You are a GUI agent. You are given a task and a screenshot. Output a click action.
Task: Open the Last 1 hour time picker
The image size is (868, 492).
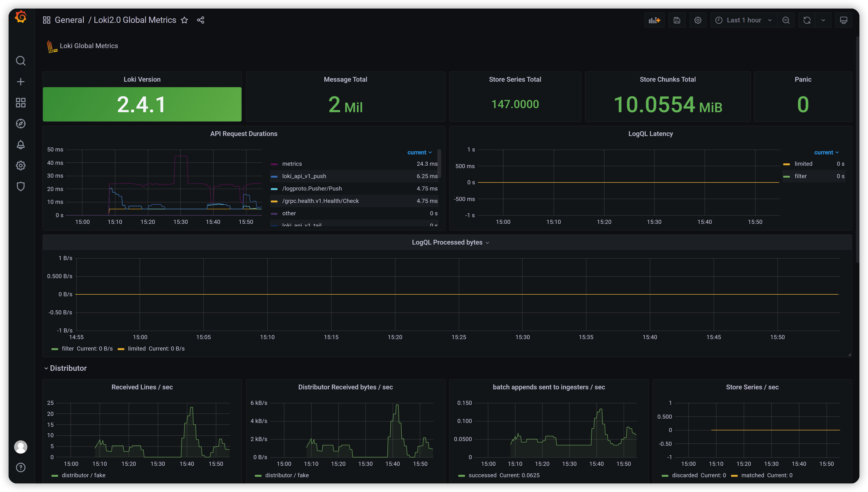pyautogui.click(x=743, y=20)
